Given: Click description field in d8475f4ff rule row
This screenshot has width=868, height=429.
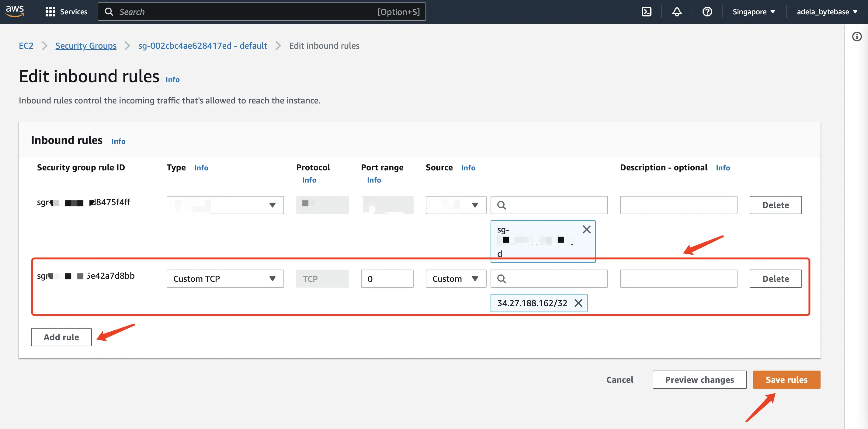Looking at the screenshot, I should click(678, 205).
